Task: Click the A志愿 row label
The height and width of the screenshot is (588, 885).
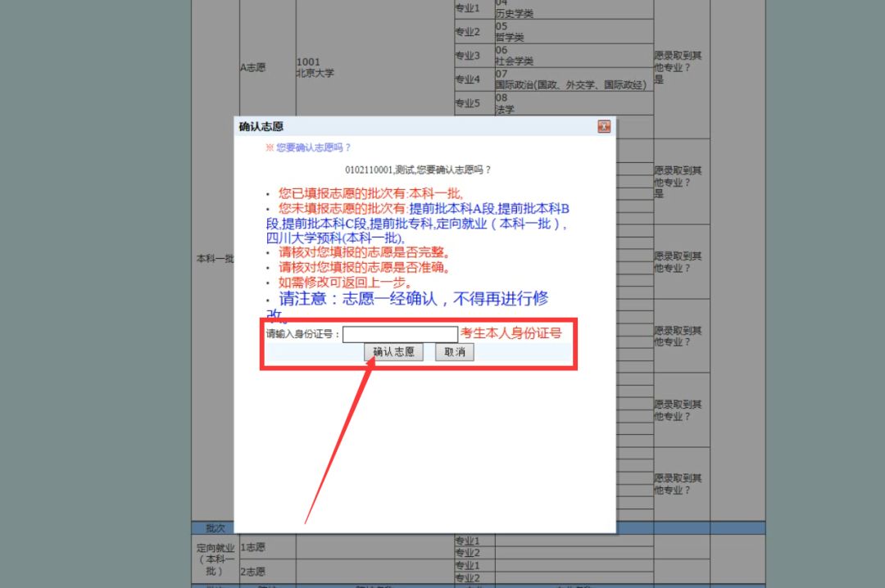Action: tap(252, 68)
